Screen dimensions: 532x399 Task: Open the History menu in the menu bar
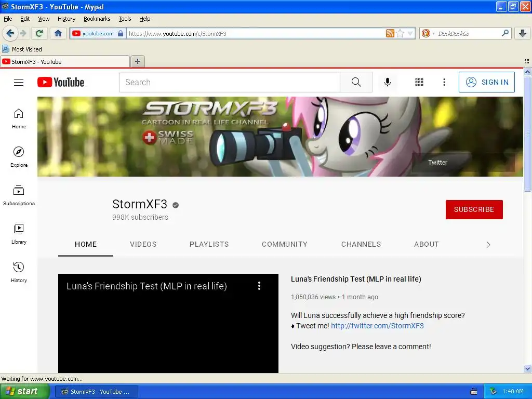pyautogui.click(x=66, y=19)
